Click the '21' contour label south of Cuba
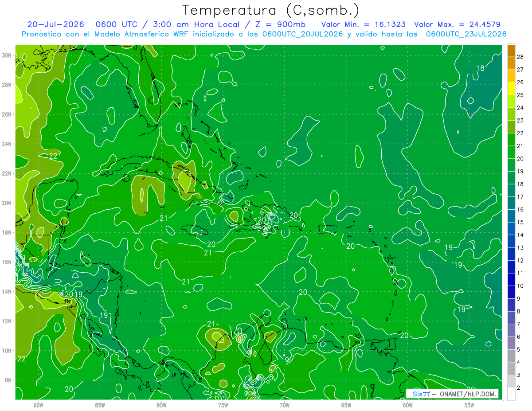This screenshot has width=532, height=411. (x=164, y=218)
